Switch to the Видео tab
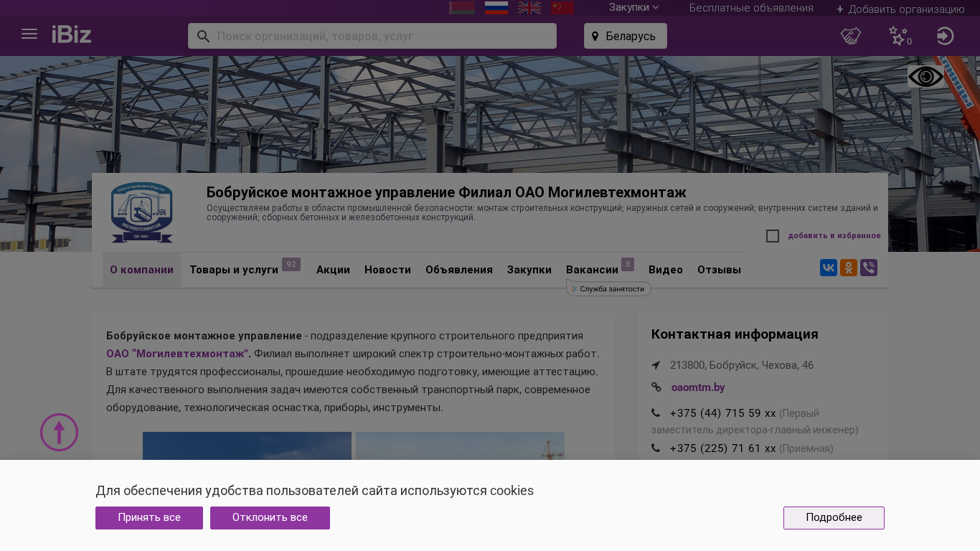 pyautogui.click(x=666, y=270)
